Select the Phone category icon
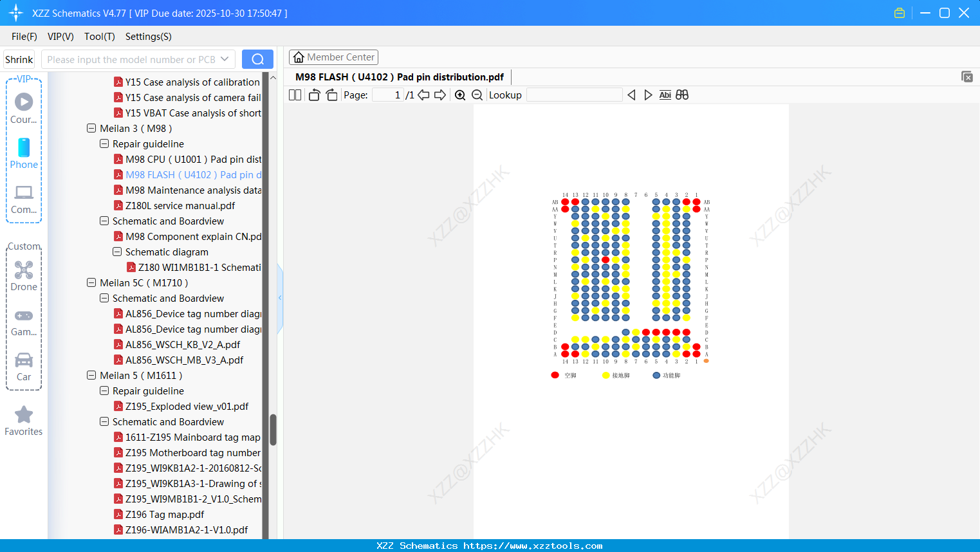The image size is (980, 552). coord(24,154)
